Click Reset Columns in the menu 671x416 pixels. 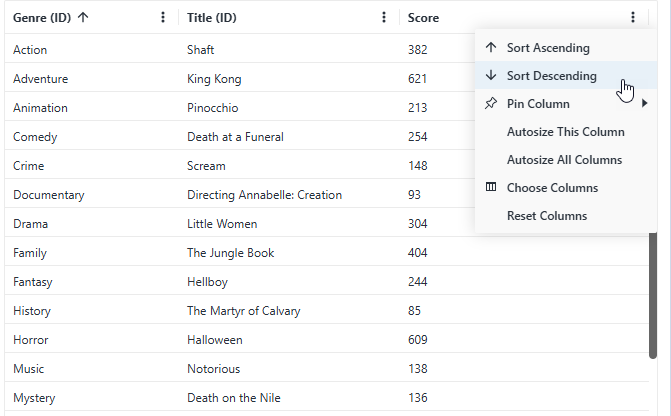click(x=546, y=216)
